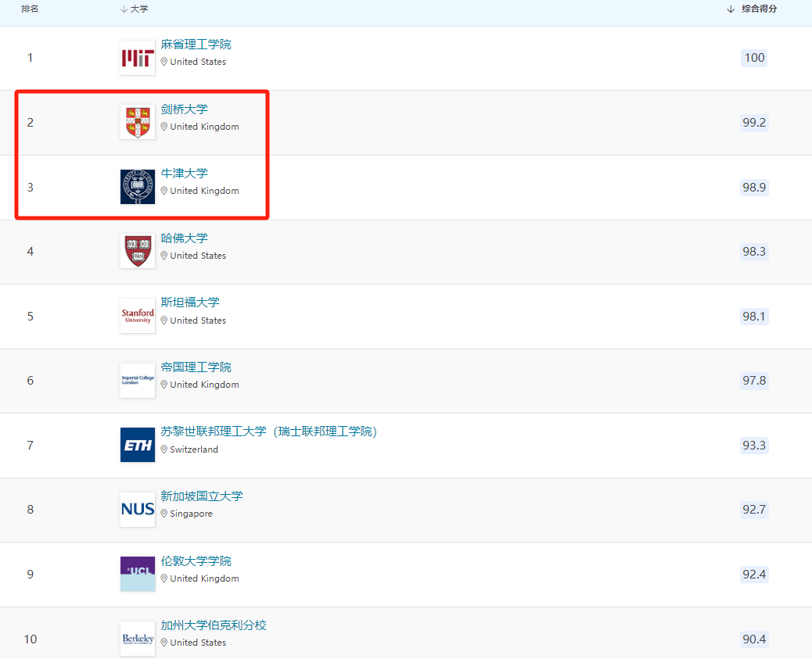
Task: Click the 排名 column header
Action: (x=30, y=9)
